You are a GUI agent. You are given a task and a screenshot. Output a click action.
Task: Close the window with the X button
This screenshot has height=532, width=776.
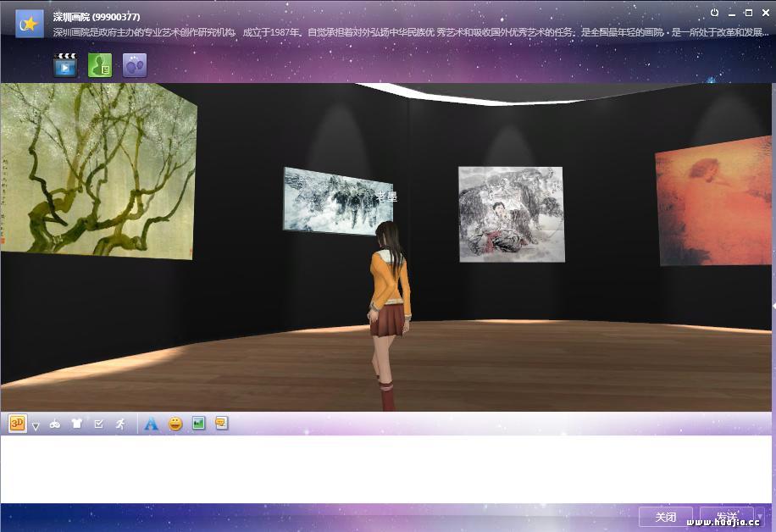pos(766,13)
